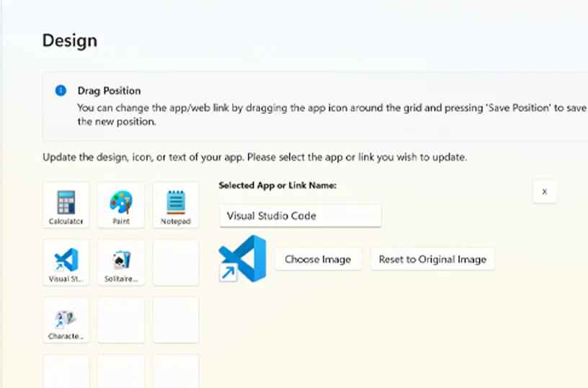Viewport: 588px width, 388px height.
Task: Click first empty cell in the bottom row
Action: [66, 371]
